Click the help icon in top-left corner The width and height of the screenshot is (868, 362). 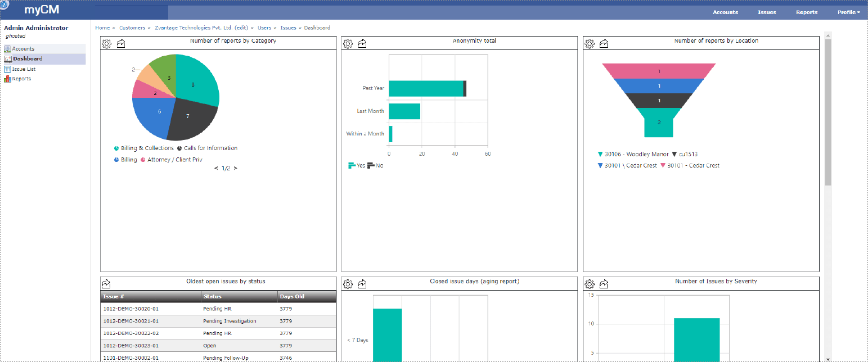[5, 4]
